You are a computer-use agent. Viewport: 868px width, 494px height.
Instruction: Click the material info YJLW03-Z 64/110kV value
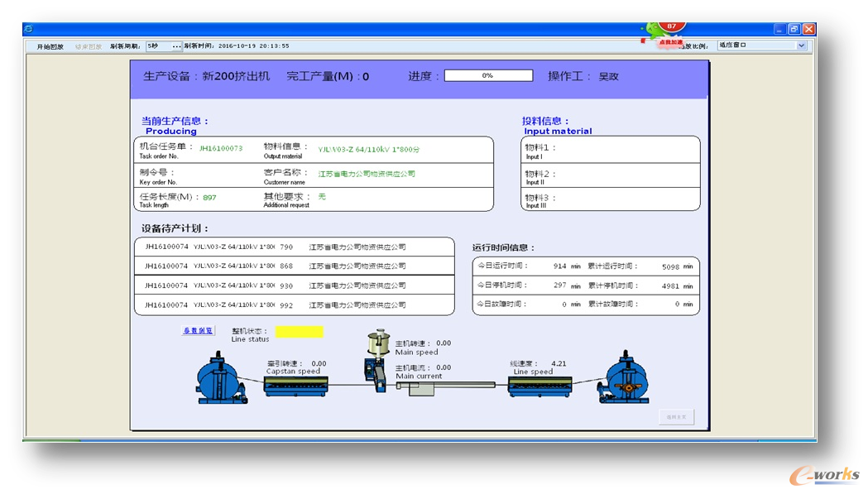click(x=369, y=150)
